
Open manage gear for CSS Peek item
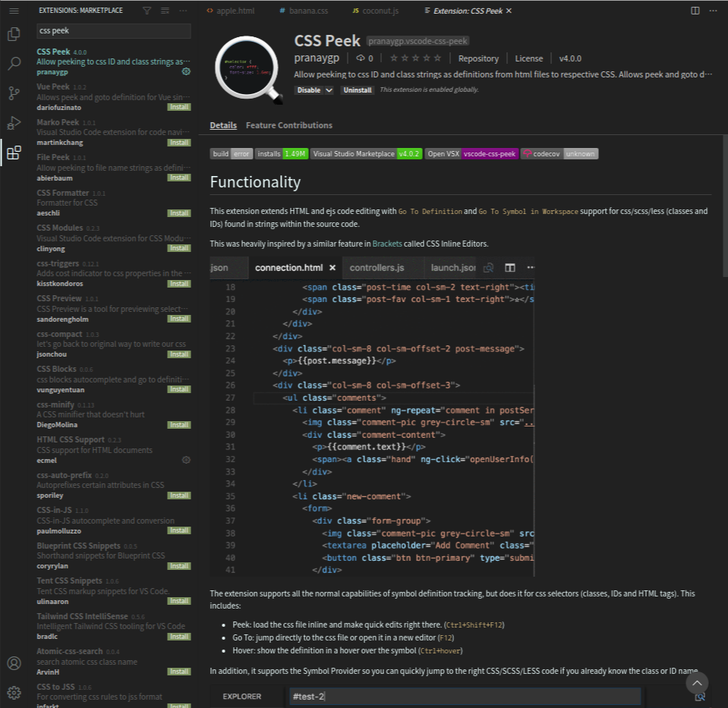186,71
